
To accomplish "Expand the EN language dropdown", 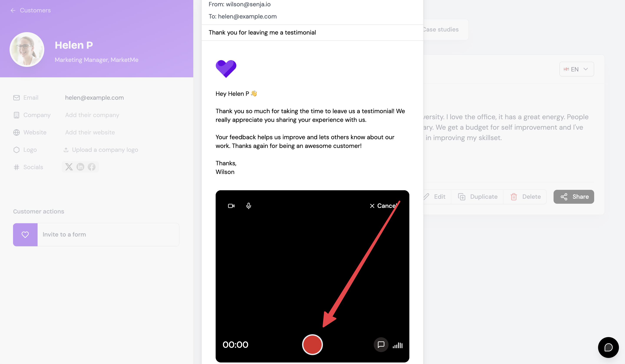I will pos(576,69).
